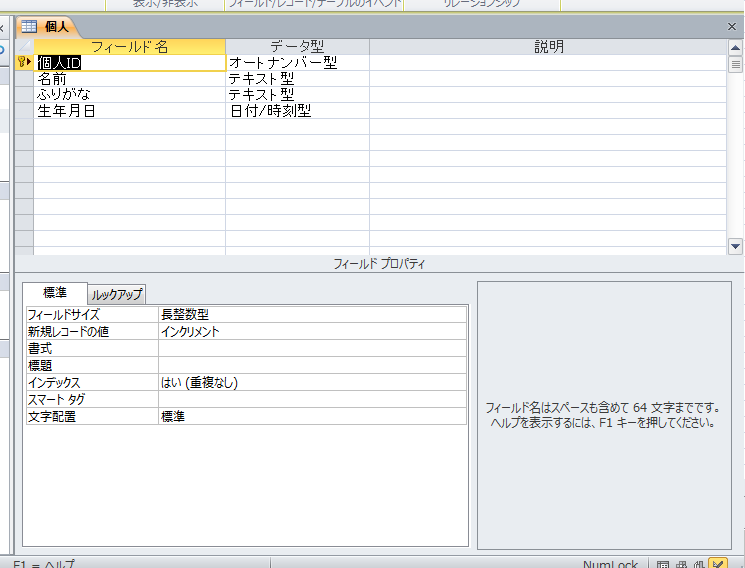Viewport: 745px width, 568px height.
Task: Click the first empty field name cell below 生年月日
Action: pyautogui.click(x=129, y=127)
